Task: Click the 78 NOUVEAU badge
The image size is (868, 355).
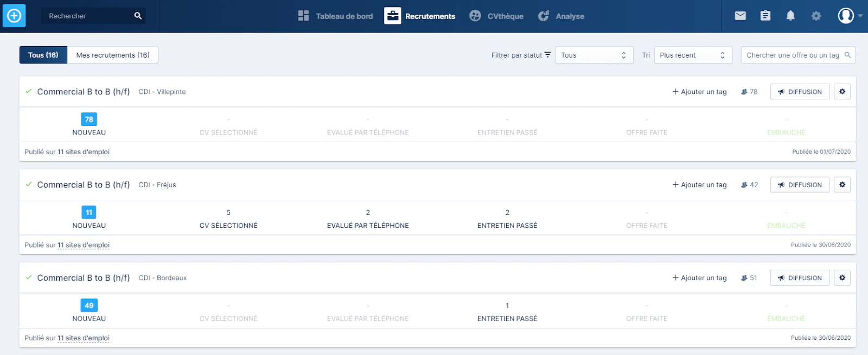Action: click(89, 119)
